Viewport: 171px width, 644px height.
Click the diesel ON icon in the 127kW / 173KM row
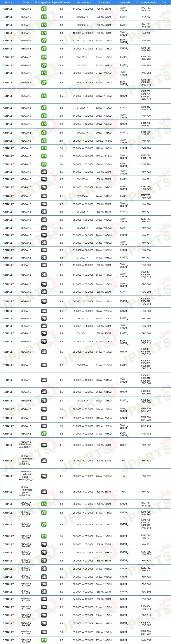coord(44,426)
